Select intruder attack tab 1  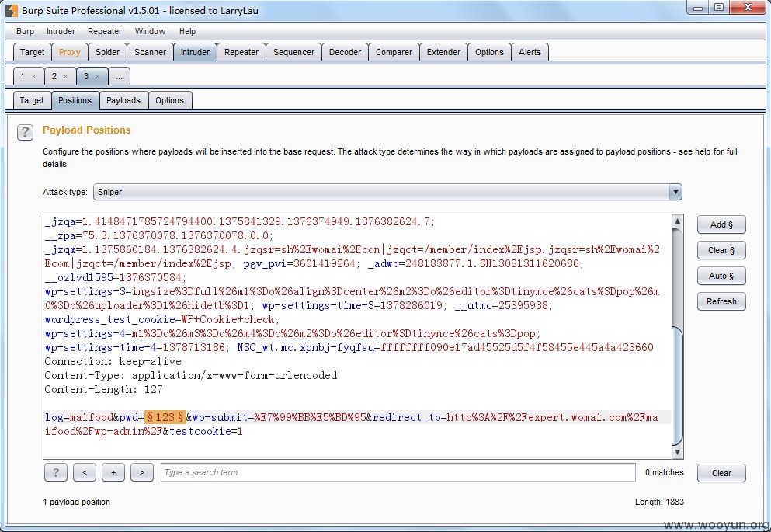click(23, 76)
